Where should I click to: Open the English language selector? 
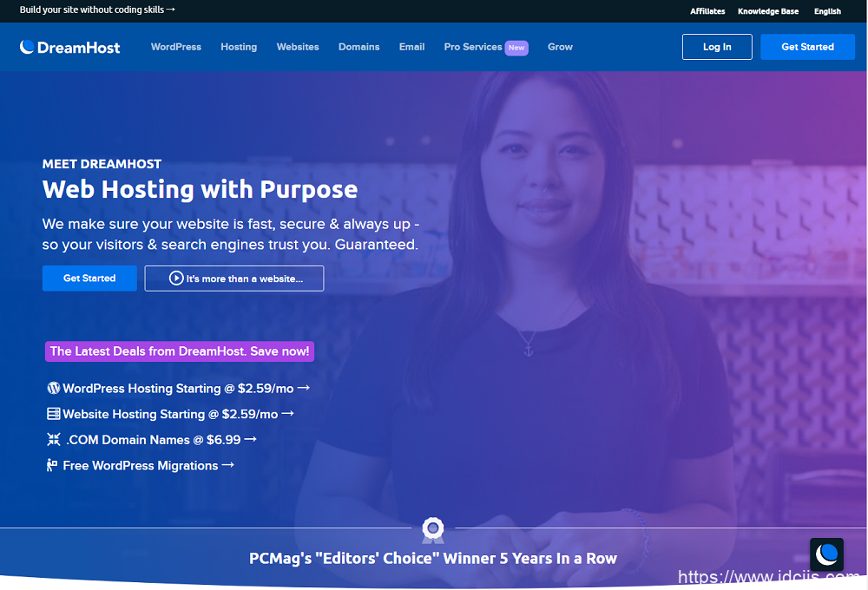coord(827,11)
